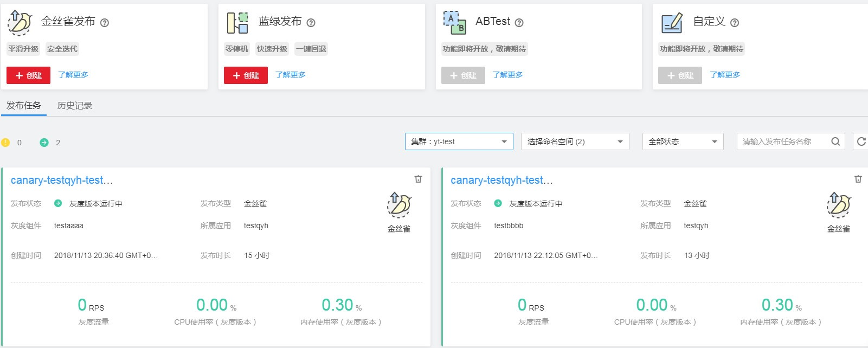This screenshot has width=868, height=348.
Task: Click the 零停机 tag
Action: pyautogui.click(x=237, y=49)
